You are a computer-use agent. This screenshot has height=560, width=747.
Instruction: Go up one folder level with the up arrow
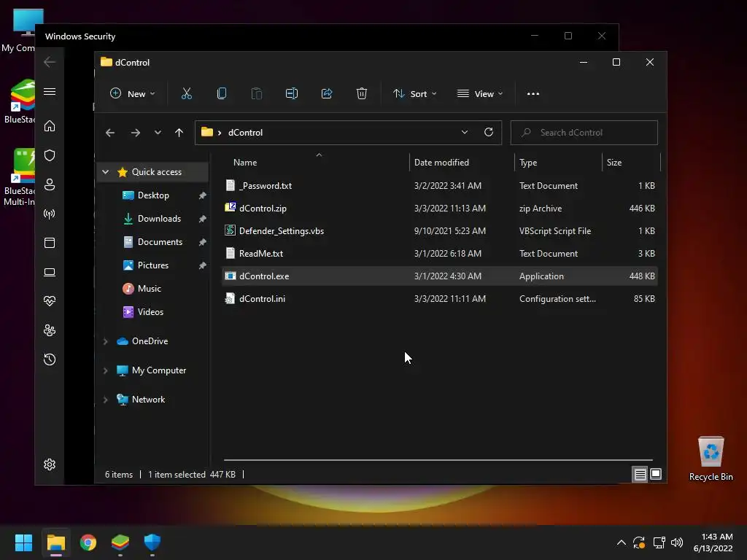[179, 133]
